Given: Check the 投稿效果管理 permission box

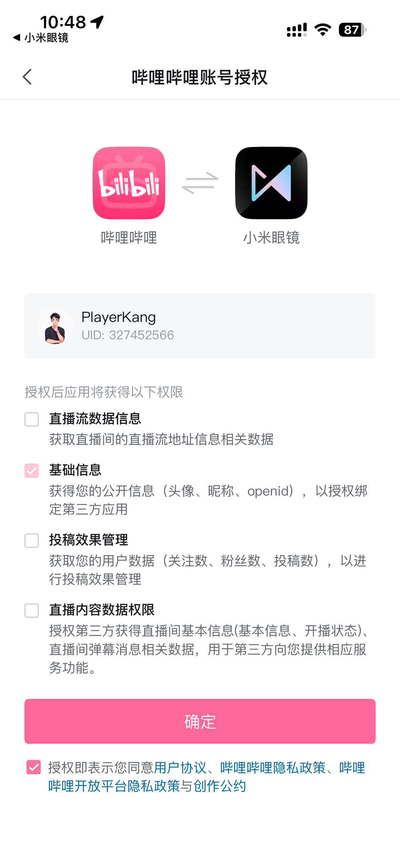Looking at the screenshot, I should (x=32, y=540).
